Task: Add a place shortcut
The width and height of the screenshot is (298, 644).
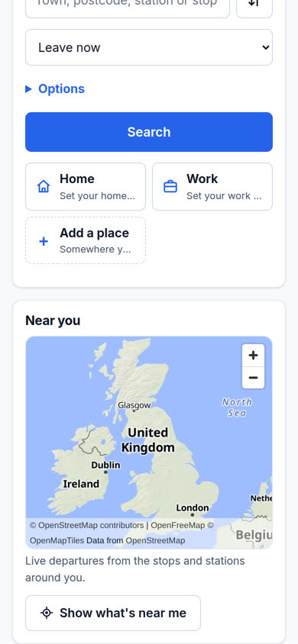Action: [86, 240]
